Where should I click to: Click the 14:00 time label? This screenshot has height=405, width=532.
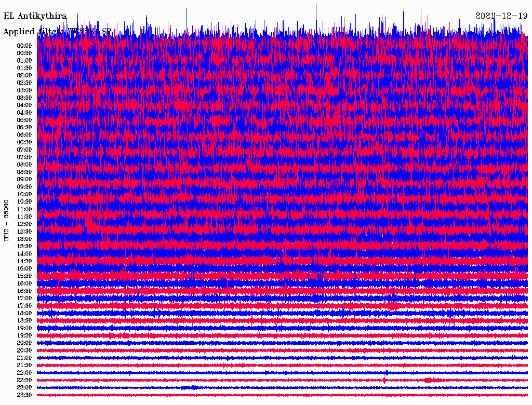click(x=24, y=254)
